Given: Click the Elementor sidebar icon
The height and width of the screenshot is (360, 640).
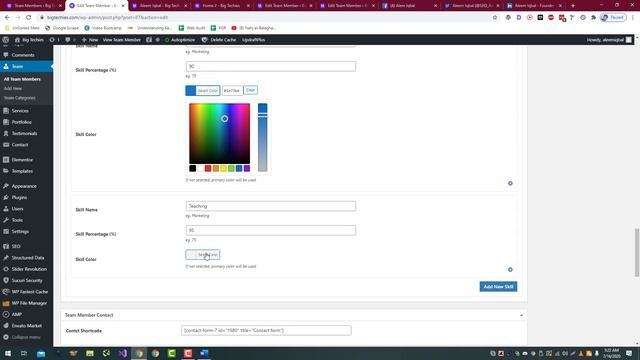Looking at the screenshot, I should (x=6, y=160).
